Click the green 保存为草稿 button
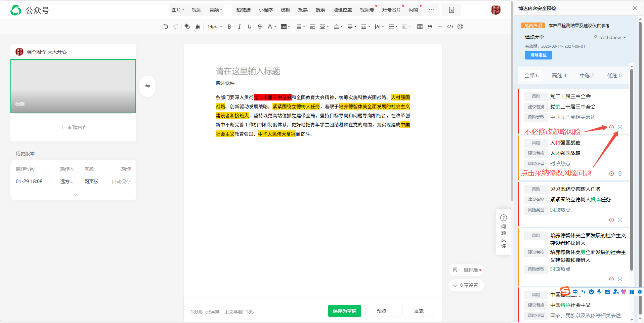This screenshot has width=644, height=323. pos(344,311)
